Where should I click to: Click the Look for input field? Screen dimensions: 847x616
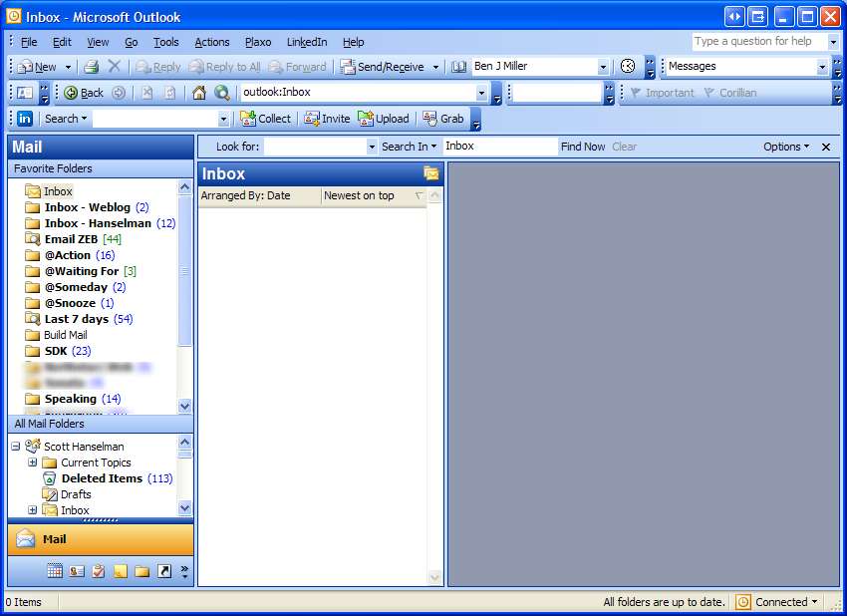coord(315,147)
